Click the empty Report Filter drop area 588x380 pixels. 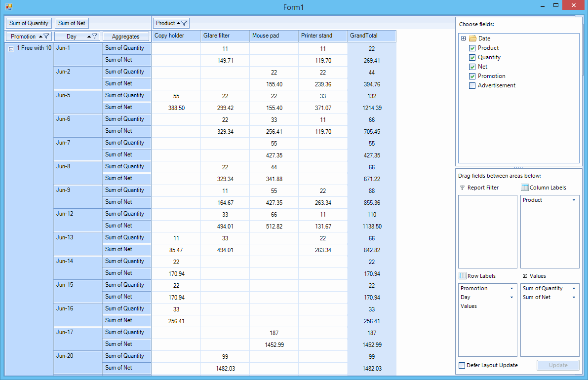tap(487, 231)
